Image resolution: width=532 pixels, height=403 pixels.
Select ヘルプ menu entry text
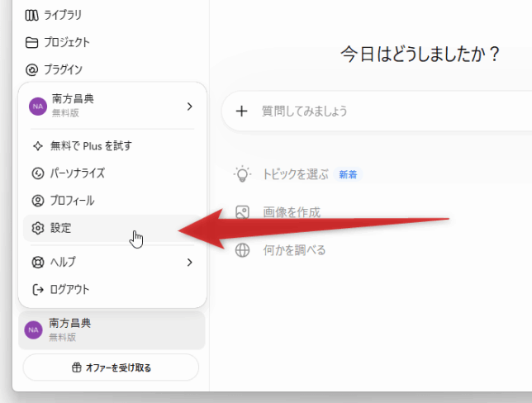click(63, 263)
